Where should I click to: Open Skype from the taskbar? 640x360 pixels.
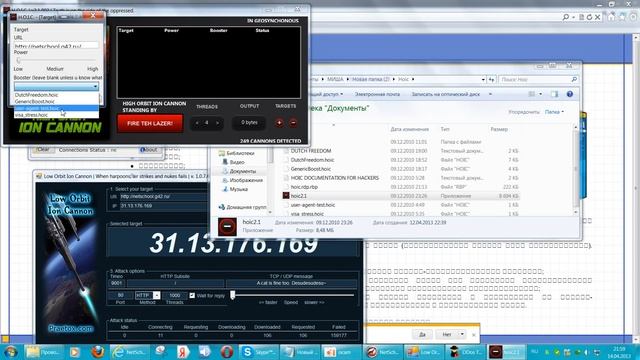click(259, 351)
